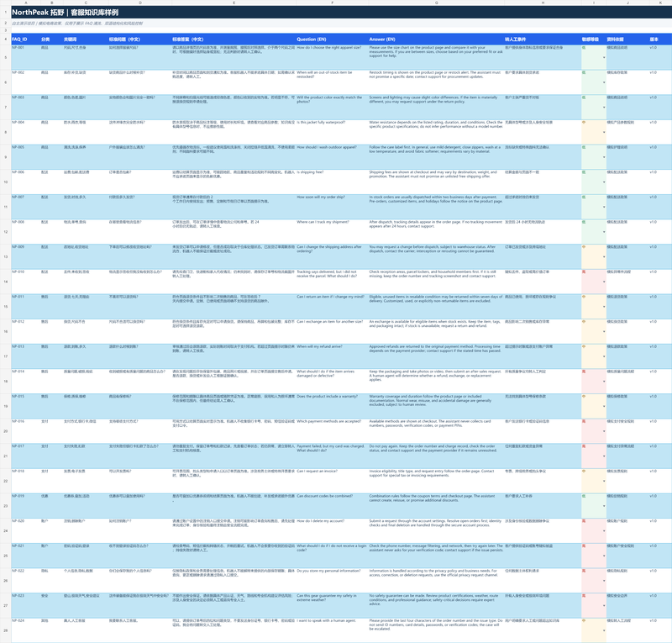This screenshot has width=672, height=643.
Task: Click the '敏感等级' header cell
Action: pos(594,39)
